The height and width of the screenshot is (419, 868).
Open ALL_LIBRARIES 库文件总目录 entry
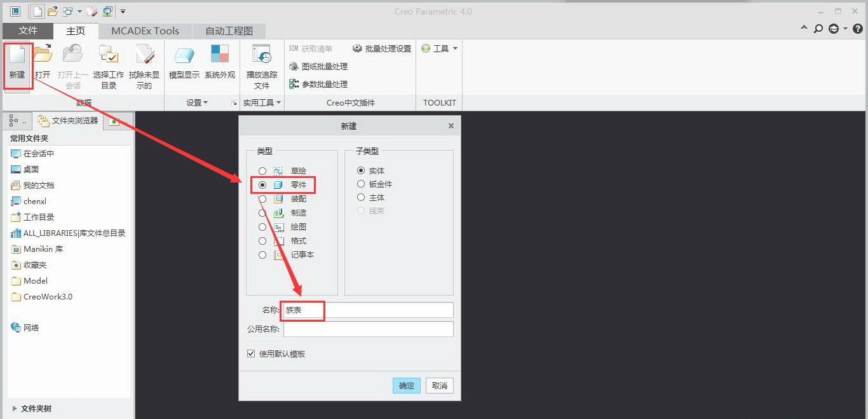(x=68, y=233)
